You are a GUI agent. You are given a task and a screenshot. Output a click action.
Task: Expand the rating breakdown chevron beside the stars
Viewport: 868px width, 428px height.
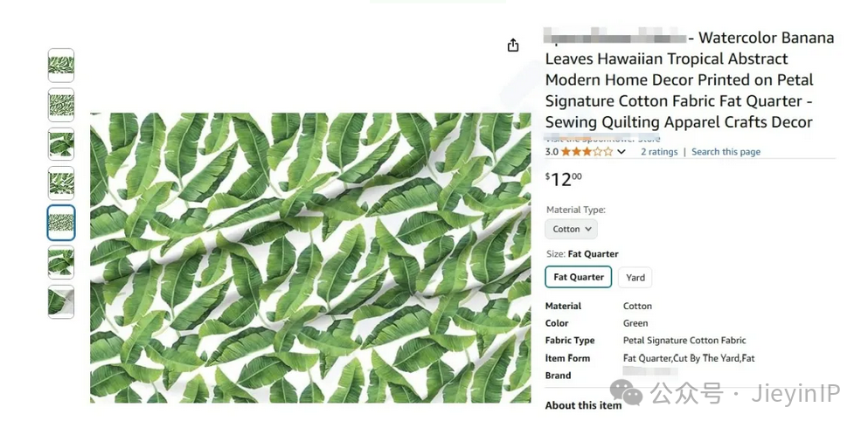(x=621, y=152)
